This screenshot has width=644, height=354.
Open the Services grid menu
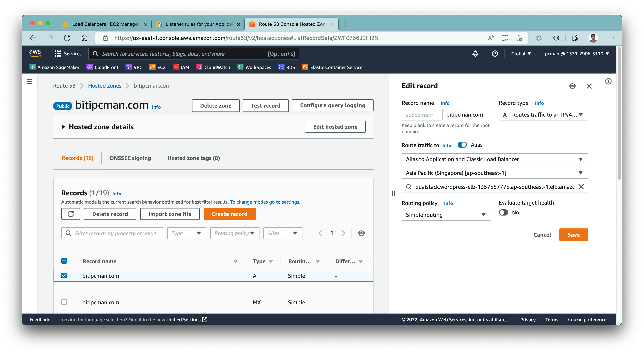point(68,54)
